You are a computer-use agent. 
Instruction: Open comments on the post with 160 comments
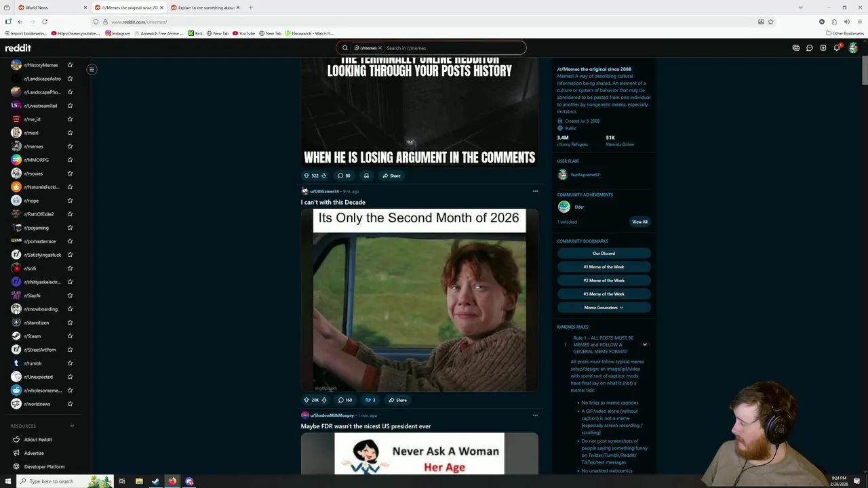(345, 400)
